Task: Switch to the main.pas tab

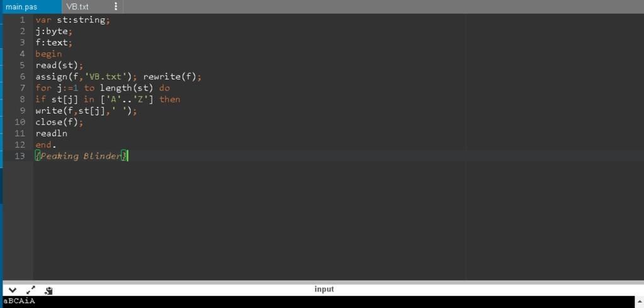Action: click(21, 6)
